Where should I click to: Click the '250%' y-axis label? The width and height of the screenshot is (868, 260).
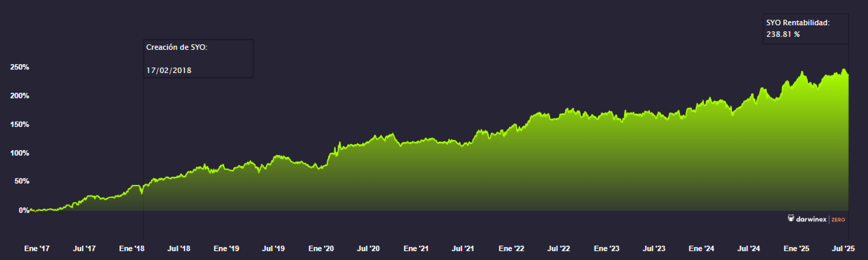[x=19, y=68]
